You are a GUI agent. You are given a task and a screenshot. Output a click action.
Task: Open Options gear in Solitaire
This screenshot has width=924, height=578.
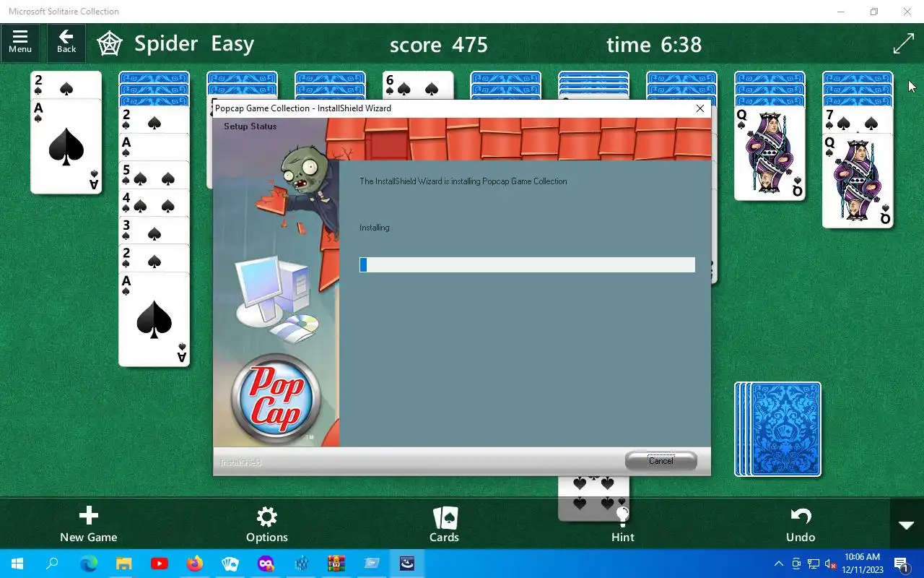pos(267,525)
